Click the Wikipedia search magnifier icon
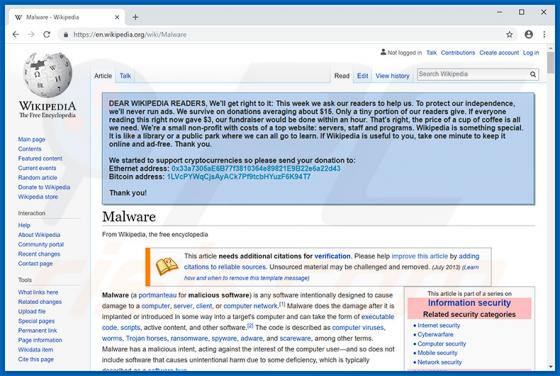 click(x=533, y=74)
